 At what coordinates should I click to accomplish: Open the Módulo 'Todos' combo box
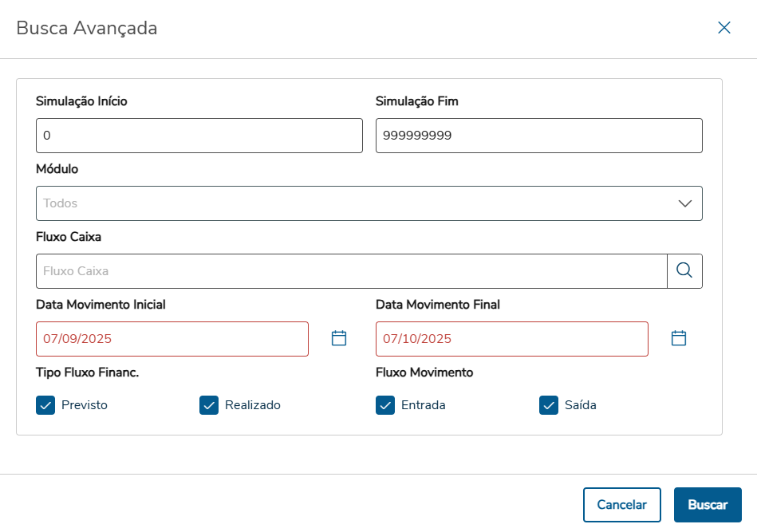point(351,203)
